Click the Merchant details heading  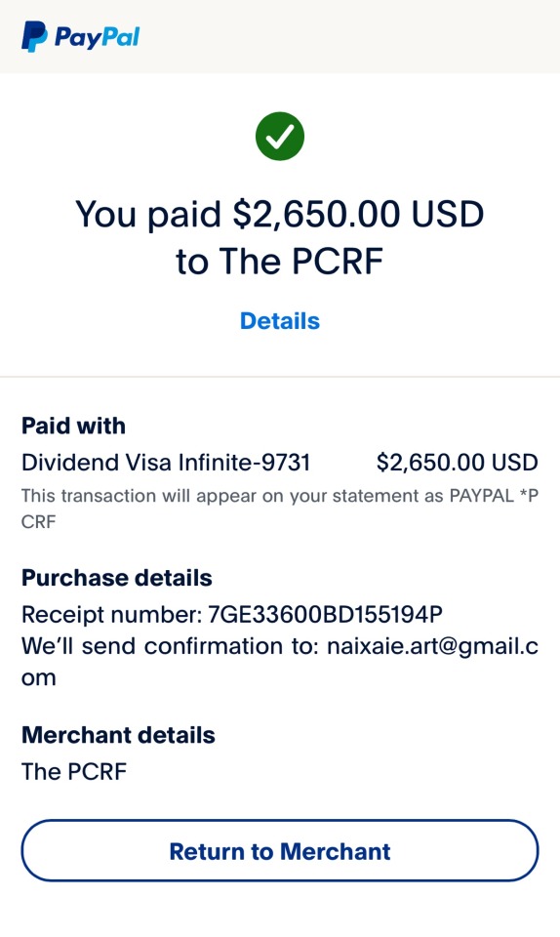pyautogui.click(x=118, y=735)
